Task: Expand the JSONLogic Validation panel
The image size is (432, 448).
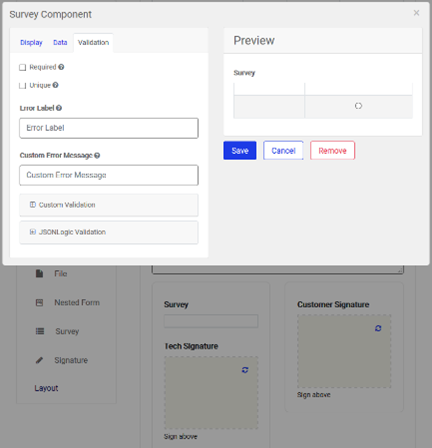Action: (x=109, y=232)
